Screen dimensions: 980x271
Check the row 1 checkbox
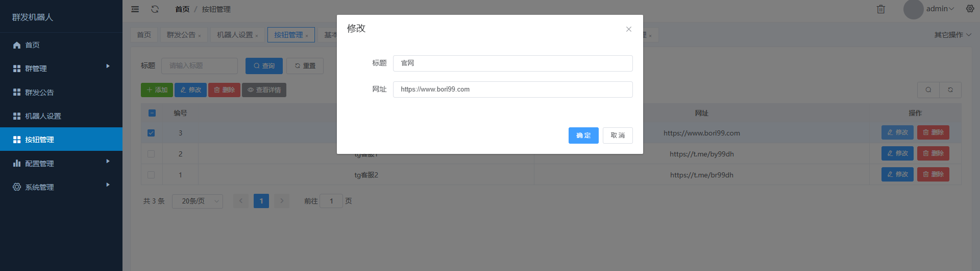[151, 175]
